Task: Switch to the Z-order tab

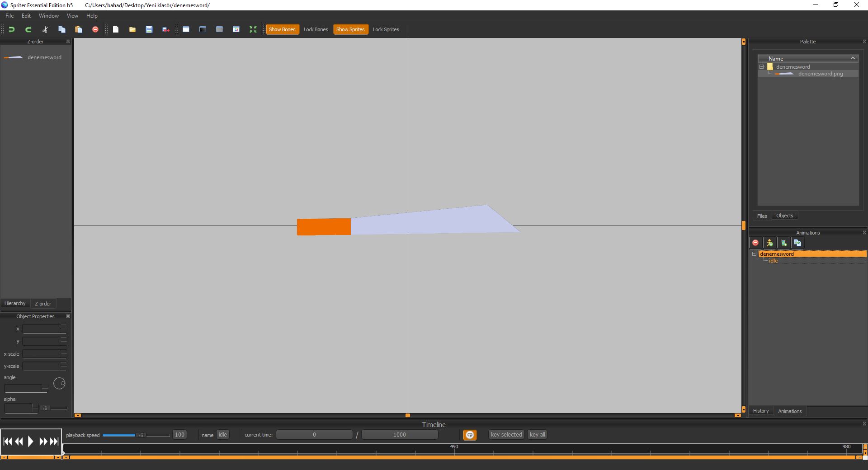Action: 43,304
